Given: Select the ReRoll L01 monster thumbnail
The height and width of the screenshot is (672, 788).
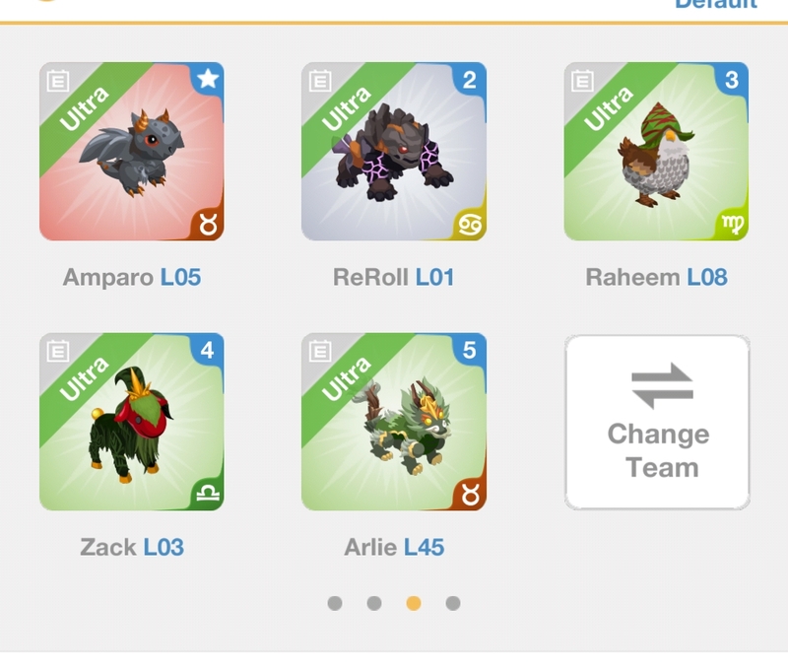Looking at the screenshot, I should tap(394, 152).
